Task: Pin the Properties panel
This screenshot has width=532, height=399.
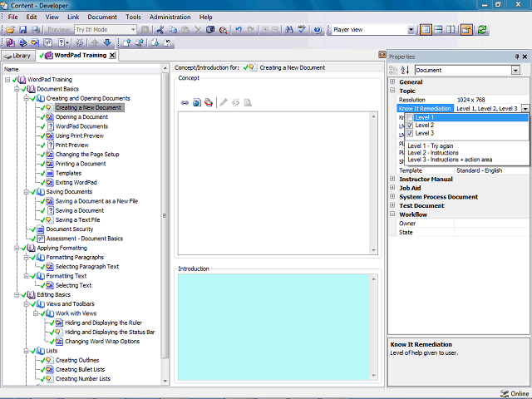Action: [517, 57]
